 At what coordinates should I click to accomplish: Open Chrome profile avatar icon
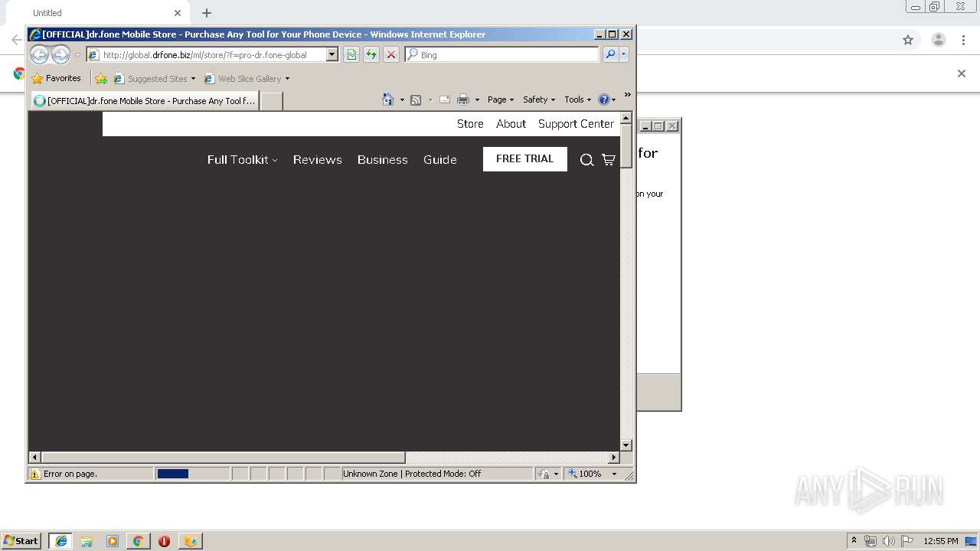pos(939,40)
